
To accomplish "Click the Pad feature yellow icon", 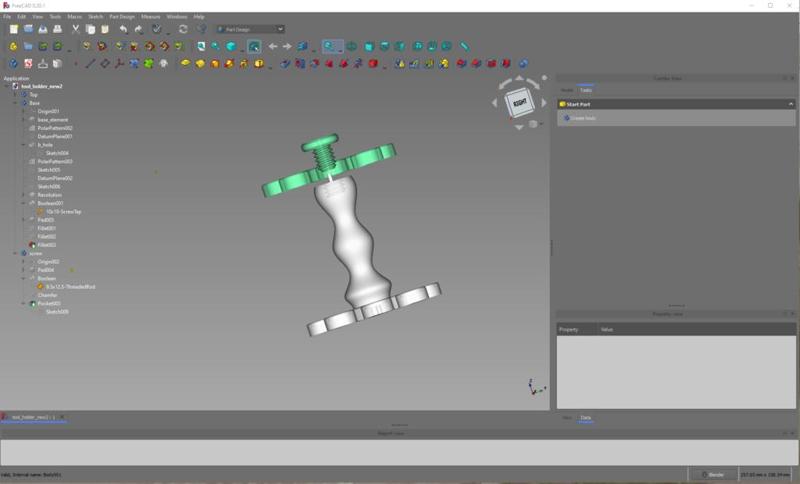I will (185, 64).
